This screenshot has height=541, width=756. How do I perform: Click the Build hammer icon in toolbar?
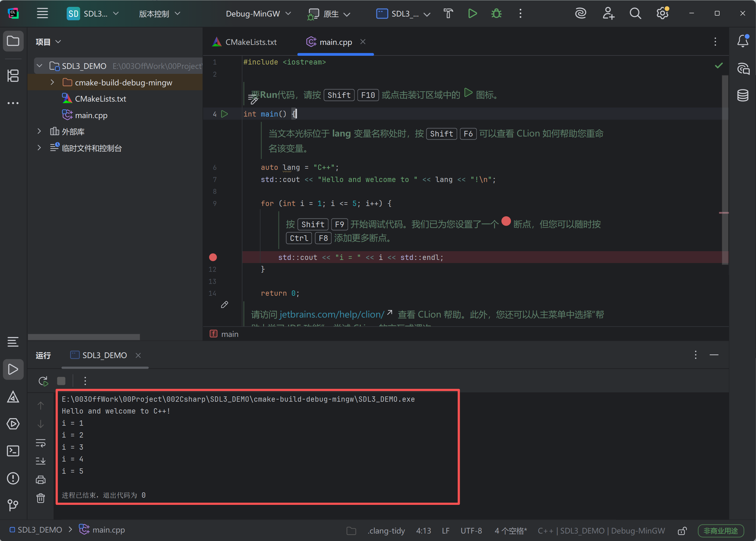pos(448,14)
